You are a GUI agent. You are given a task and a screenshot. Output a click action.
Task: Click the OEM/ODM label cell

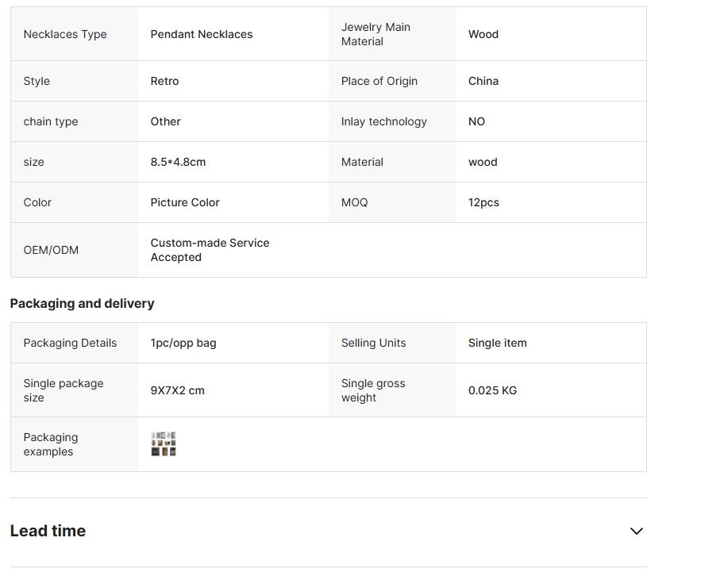(75, 250)
